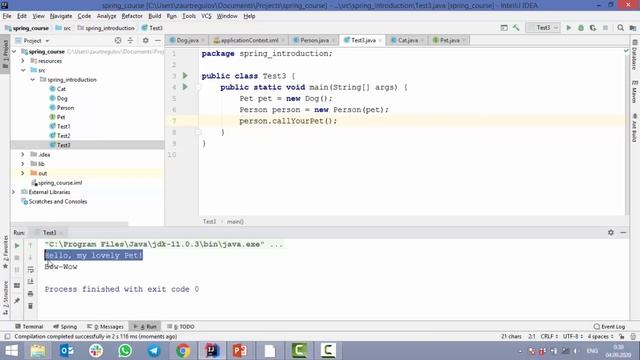
Task: Click the run gutter arrow beside class Test3
Action: (x=185, y=76)
